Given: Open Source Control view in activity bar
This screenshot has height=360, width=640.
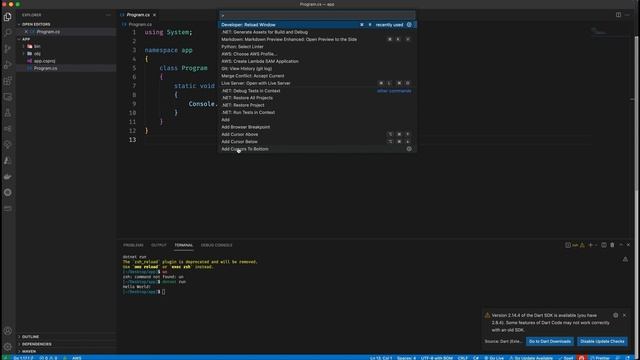Looking at the screenshot, I should pos(8,49).
